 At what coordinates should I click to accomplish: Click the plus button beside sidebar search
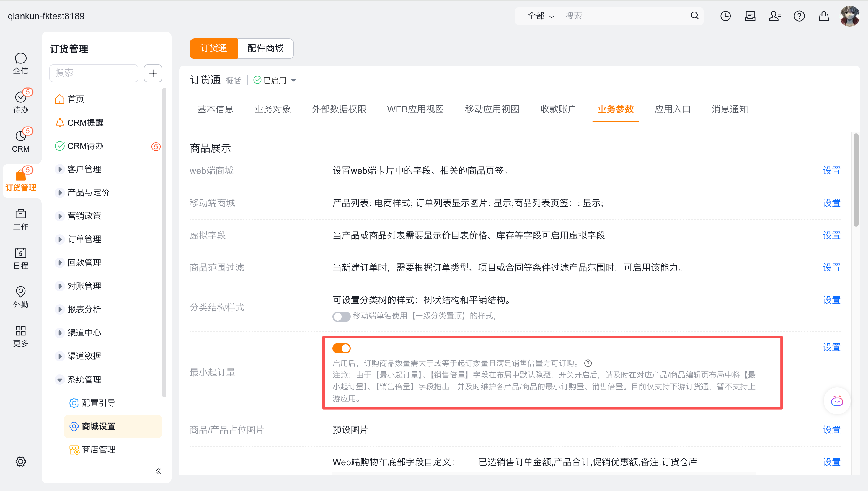153,73
